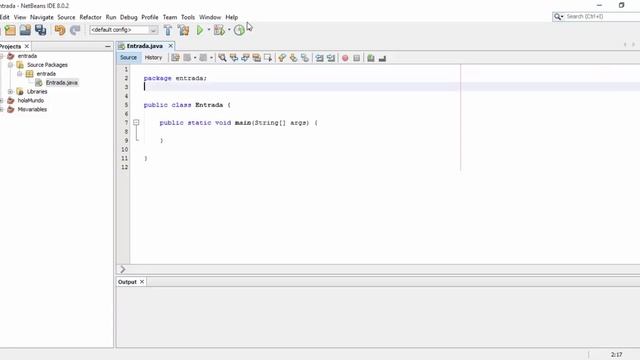Select the Misvariables project

click(32, 109)
